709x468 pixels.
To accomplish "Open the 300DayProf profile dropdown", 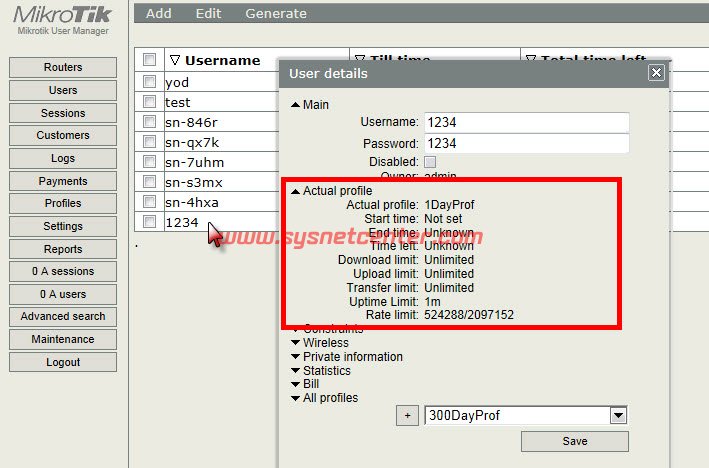I will 618,416.
